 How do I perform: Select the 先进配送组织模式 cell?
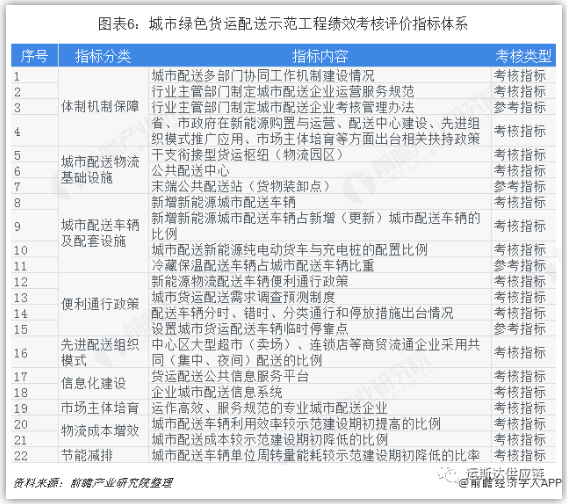100,352
